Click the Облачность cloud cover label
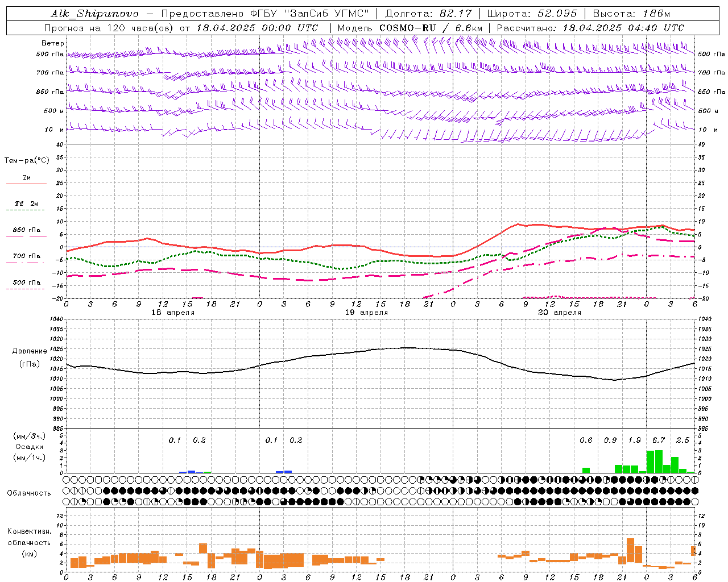 [29, 493]
